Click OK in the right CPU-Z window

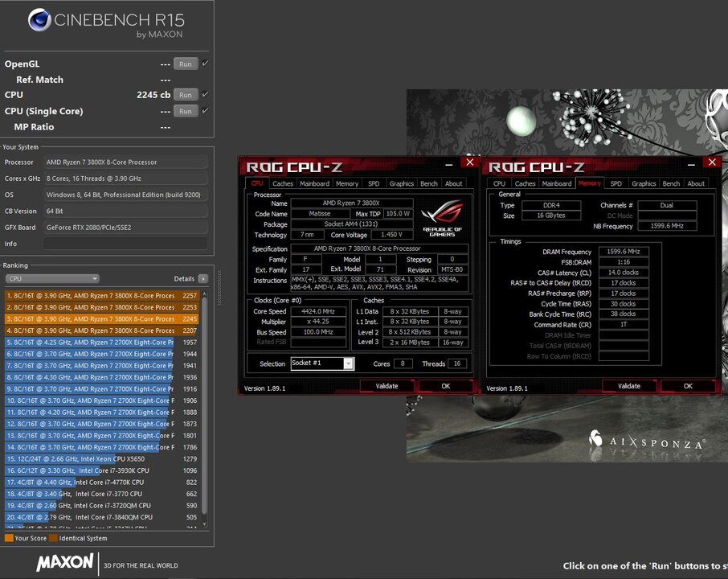(x=688, y=386)
